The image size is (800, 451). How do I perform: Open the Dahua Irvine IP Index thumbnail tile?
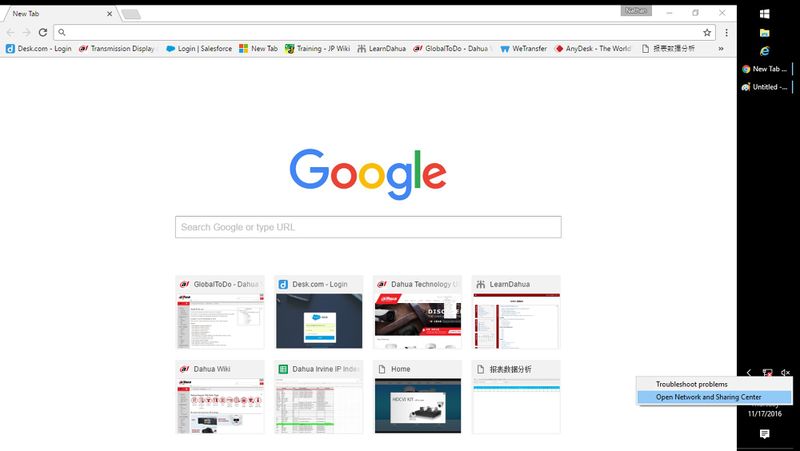tap(319, 397)
